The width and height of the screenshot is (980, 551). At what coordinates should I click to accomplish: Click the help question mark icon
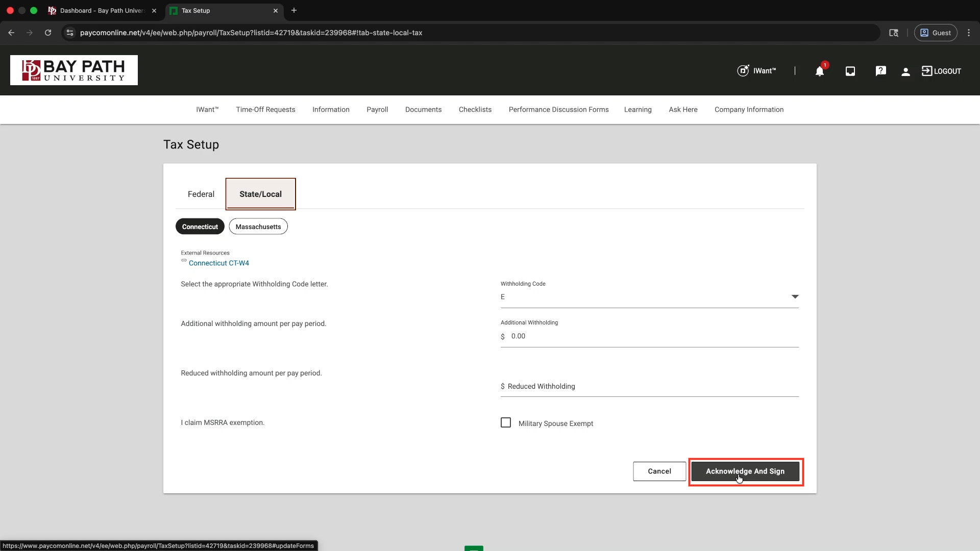coord(880,71)
